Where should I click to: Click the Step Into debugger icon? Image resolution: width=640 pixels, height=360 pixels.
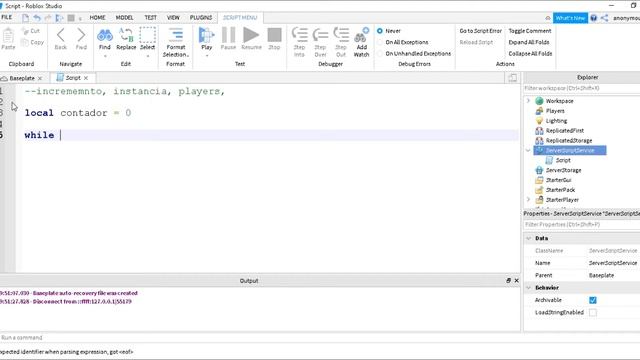click(300, 35)
